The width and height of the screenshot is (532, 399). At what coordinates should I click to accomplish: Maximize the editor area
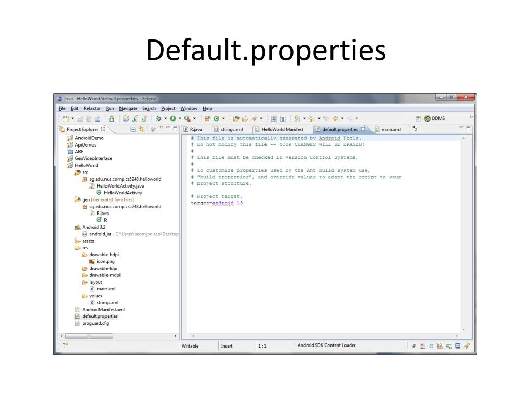[468, 129]
